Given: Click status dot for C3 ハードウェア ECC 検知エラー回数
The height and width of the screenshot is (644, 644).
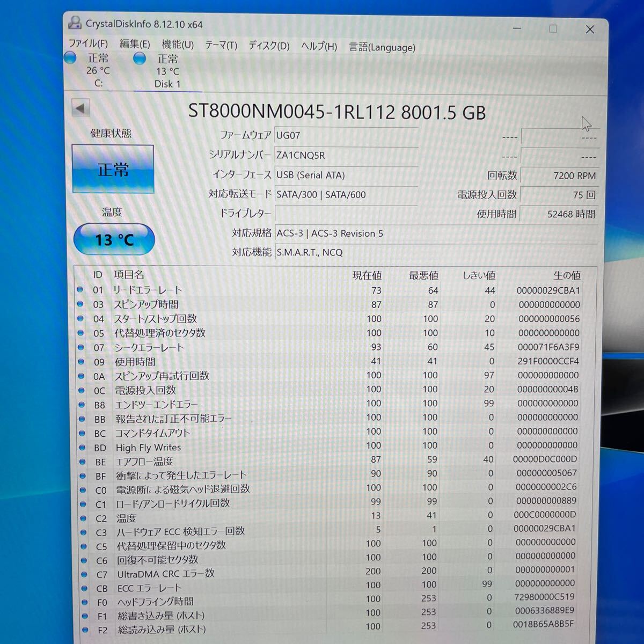Looking at the screenshot, I should coord(84,532).
